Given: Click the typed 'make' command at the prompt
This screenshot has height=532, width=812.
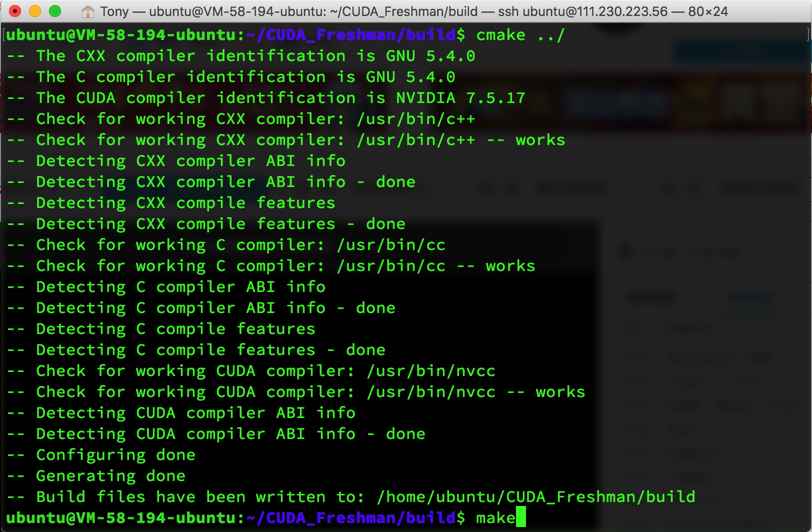Looking at the screenshot, I should [x=495, y=517].
